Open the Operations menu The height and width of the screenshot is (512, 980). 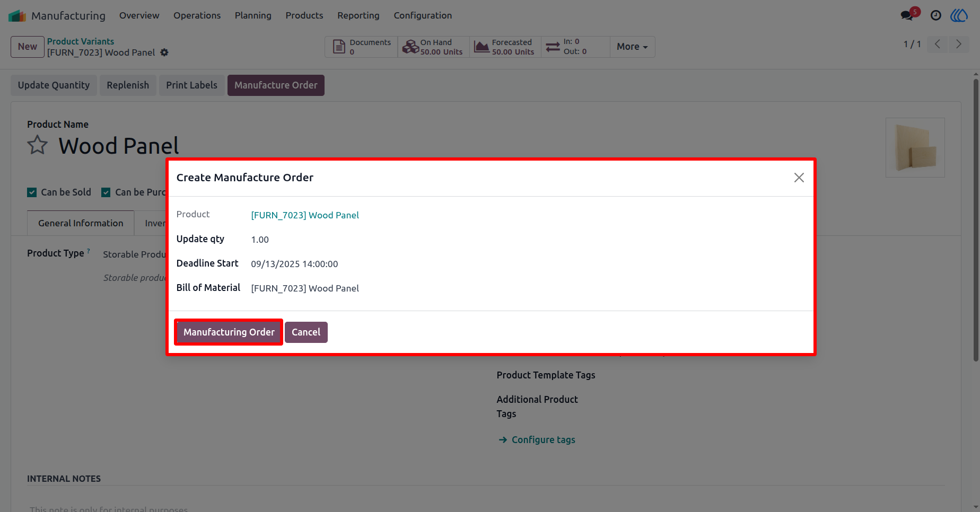(x=197, y=15)
